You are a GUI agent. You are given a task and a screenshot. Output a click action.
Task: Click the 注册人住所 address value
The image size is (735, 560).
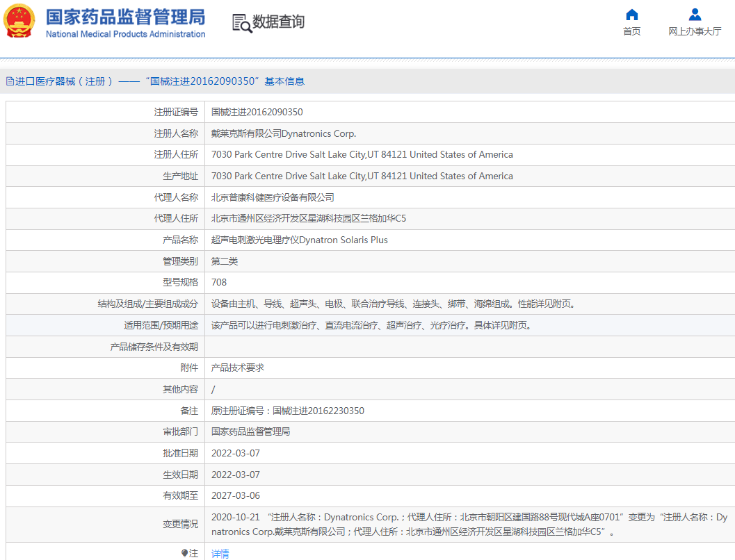tap(362, 154)
